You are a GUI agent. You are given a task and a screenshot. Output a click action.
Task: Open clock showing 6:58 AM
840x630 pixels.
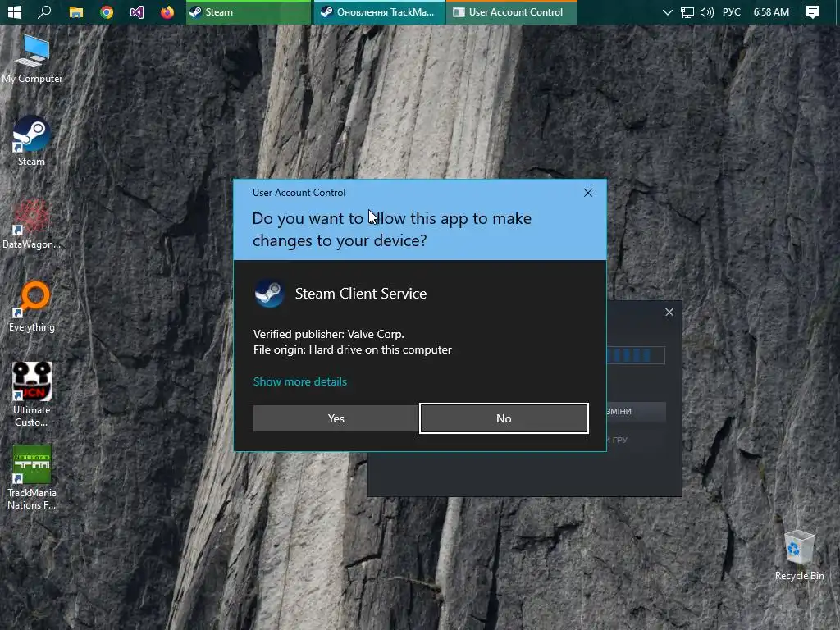point(771,11)
